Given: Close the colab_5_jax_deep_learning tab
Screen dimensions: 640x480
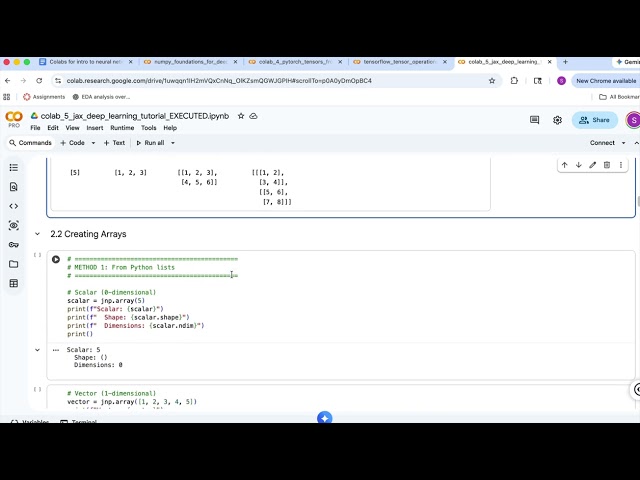Looking at the screenshot, I should [x=550, y=62].
